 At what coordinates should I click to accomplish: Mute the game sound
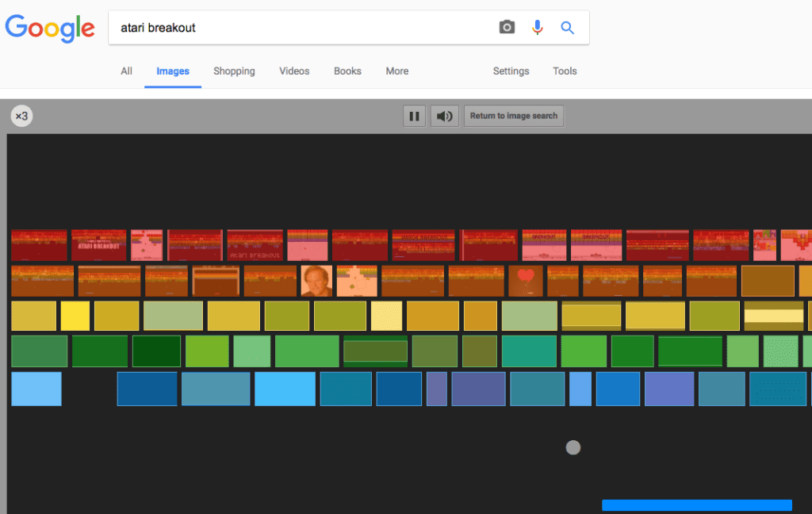click(444, 116)
